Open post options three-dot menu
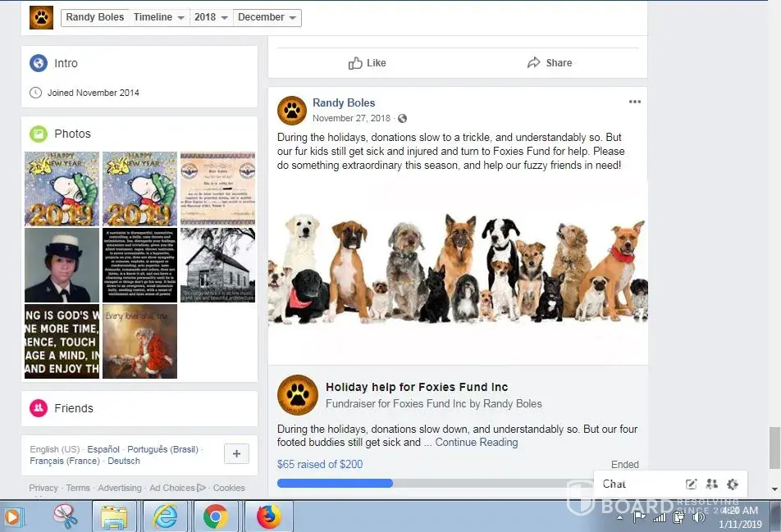 (635, 102)
